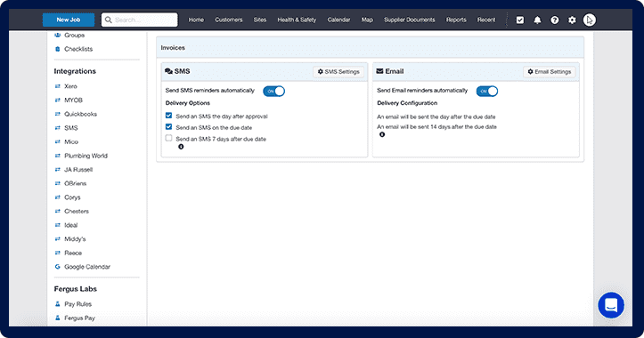The width and height of the screenshot is (644, 338).
Task: Open the Chesters integration
Action: tap(77, 212)
